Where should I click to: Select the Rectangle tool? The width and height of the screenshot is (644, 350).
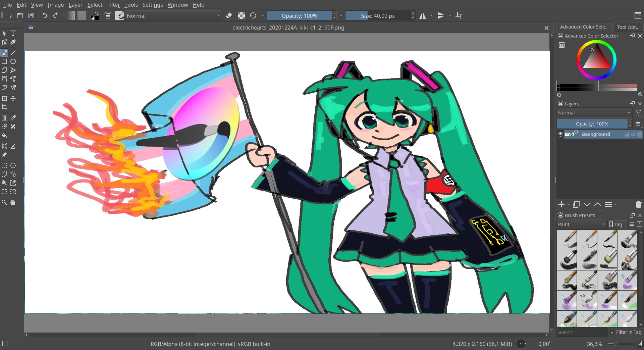coord(4,61)
